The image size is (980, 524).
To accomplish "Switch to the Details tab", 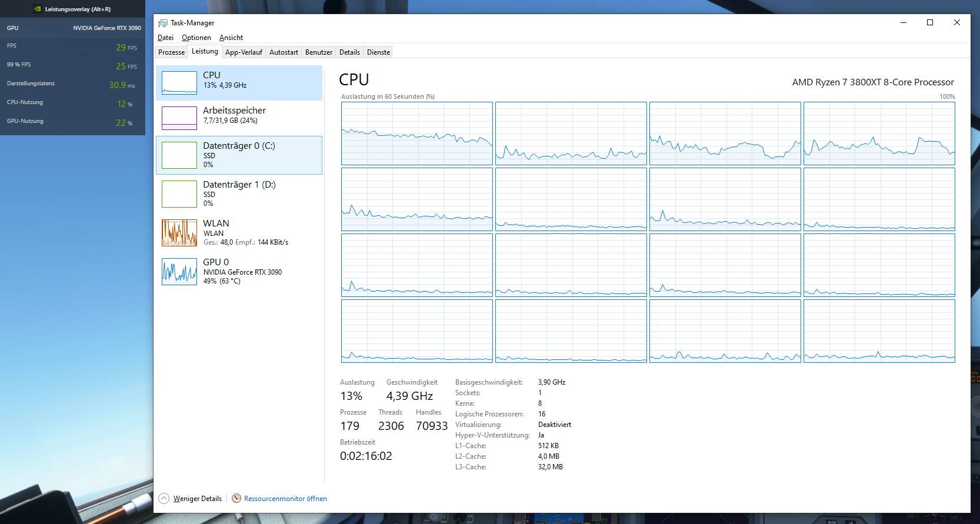I will tap(349, 52).
